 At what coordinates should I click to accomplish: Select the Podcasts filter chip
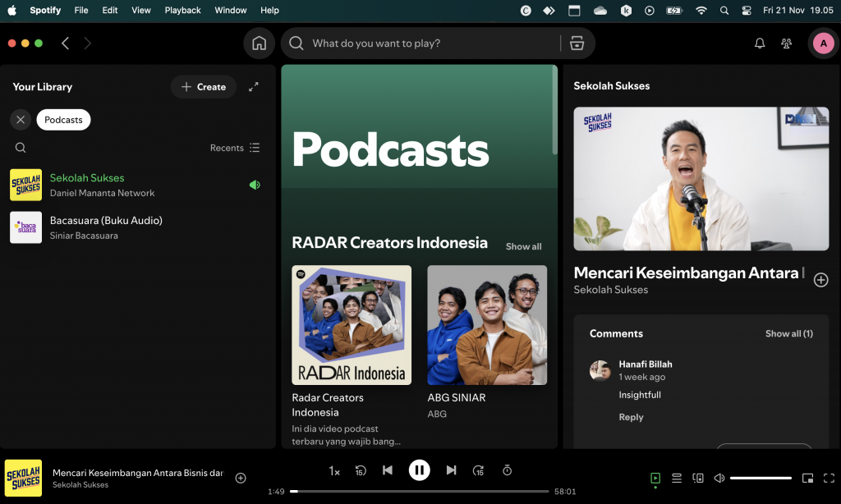63,119
